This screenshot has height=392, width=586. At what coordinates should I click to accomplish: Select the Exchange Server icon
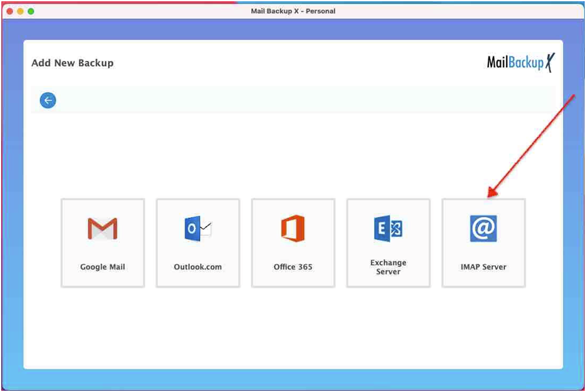[x=388, y=229]
